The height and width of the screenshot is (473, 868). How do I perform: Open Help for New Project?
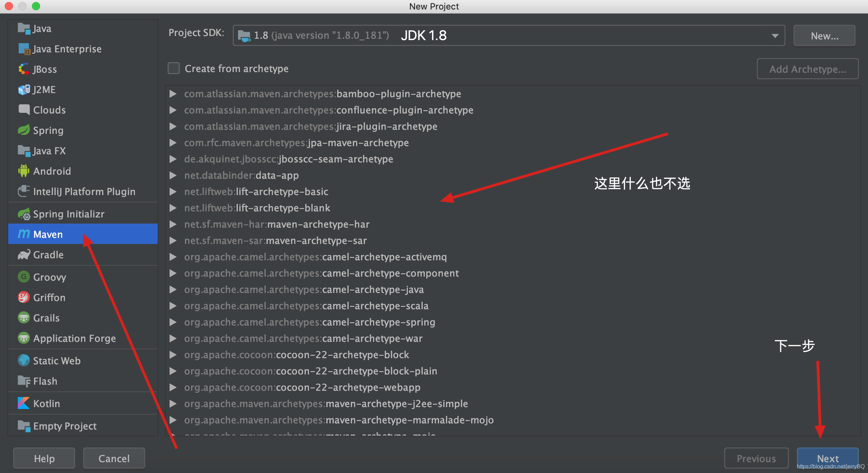tap(44, 458)
